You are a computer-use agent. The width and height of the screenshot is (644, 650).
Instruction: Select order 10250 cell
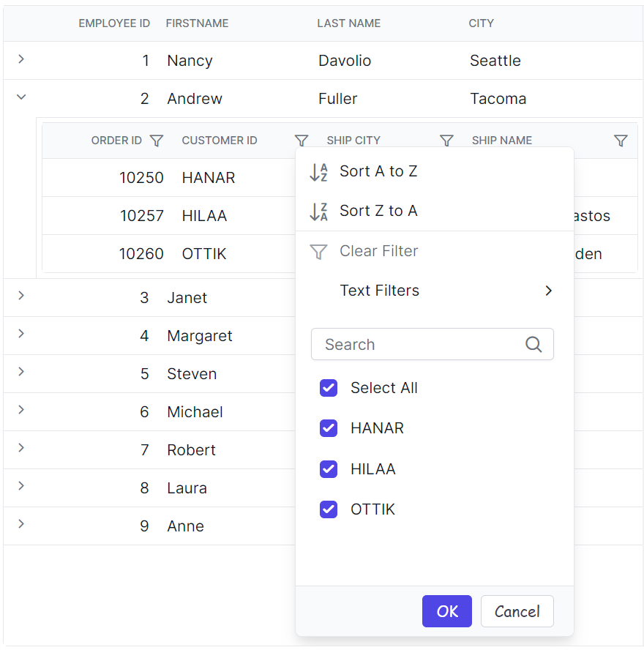pyautogui.click(x=141, y=178)
